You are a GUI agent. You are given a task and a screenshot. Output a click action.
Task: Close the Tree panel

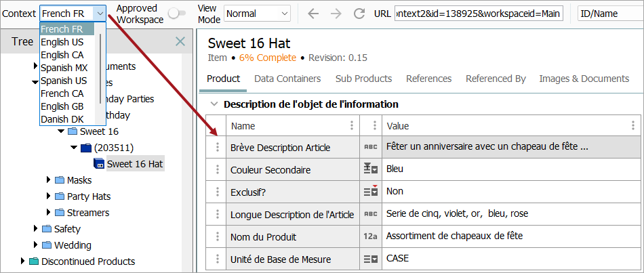click(x=180, y=42)
